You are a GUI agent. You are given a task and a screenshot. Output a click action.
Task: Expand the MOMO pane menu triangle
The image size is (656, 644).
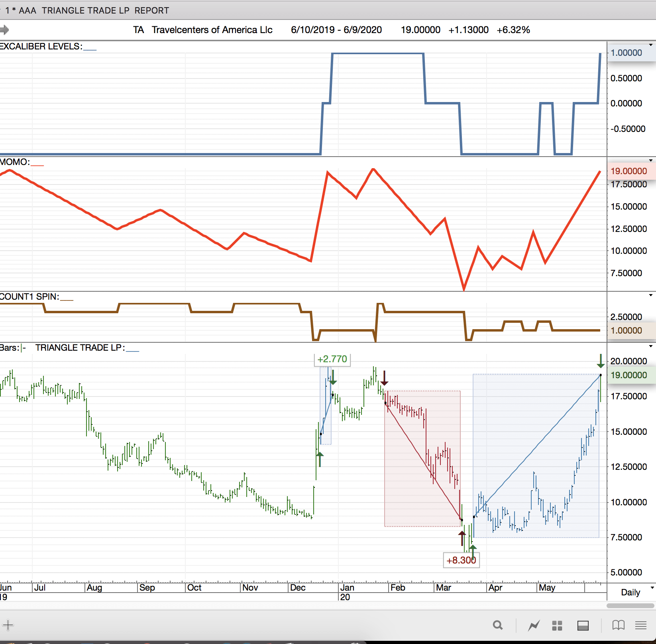(x=651, y=160)
